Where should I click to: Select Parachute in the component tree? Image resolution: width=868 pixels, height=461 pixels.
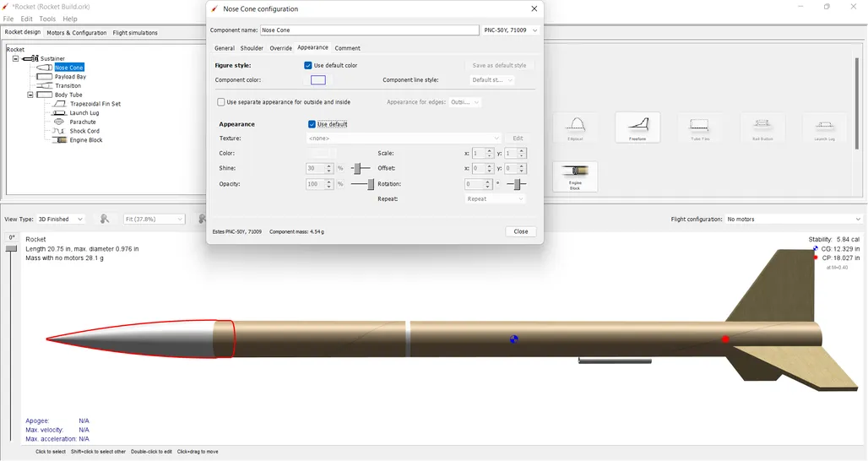tap(82, 122)
